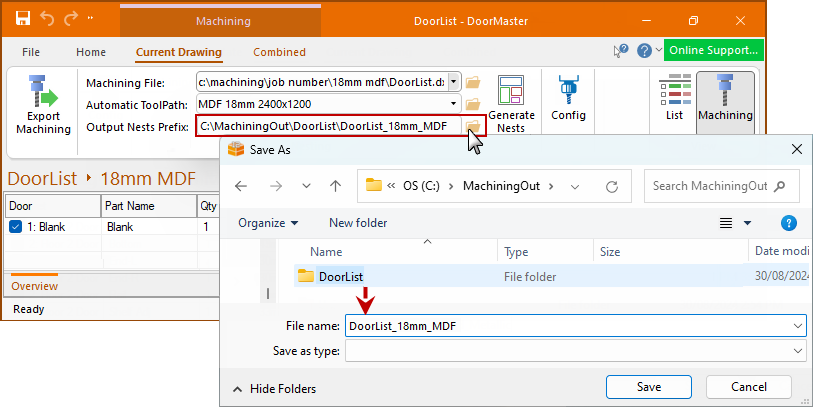Open the File menu
This screenshot has width=813, height=407.
(31, 52)
